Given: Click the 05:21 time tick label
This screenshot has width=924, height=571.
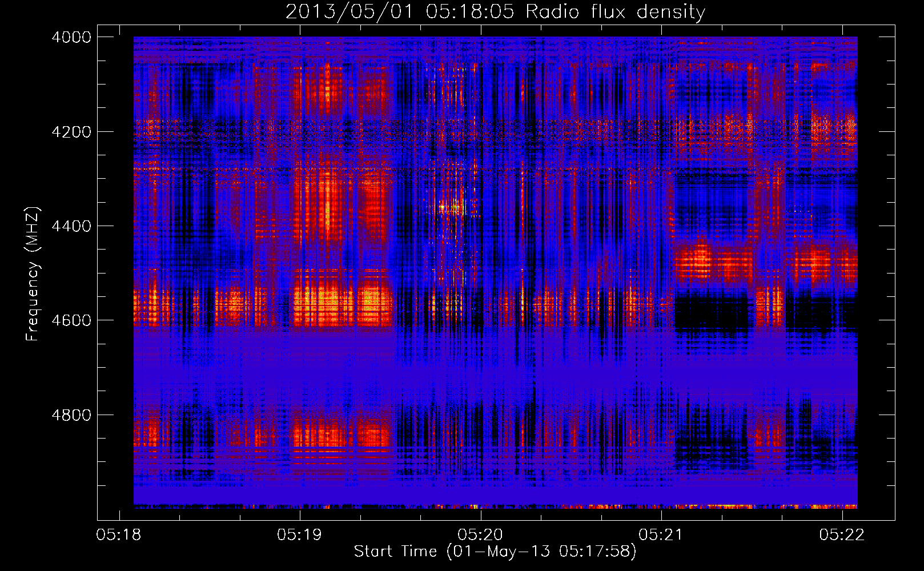Looking at the screenshot, I should tap(661, 535).
